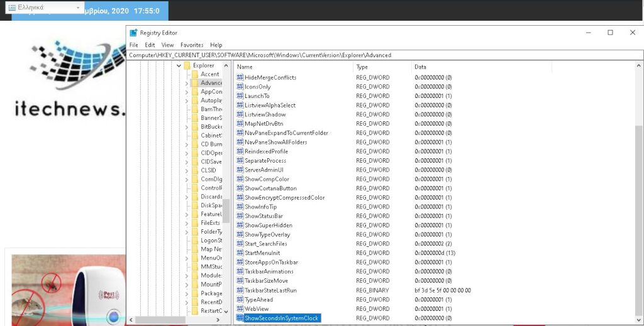Image resolution: width=644 pixels, height=326 pixels.
Task: Open the pest repeller advertisement image
Action: click(69, 290)
